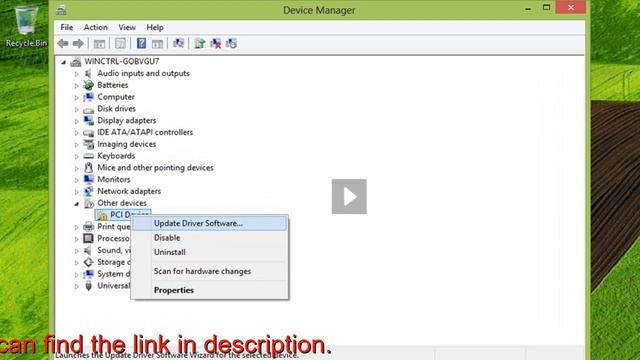The image size is (640, 360).
Task: Collapse the Other devices node arrow
Action: (x=77, y=204)
